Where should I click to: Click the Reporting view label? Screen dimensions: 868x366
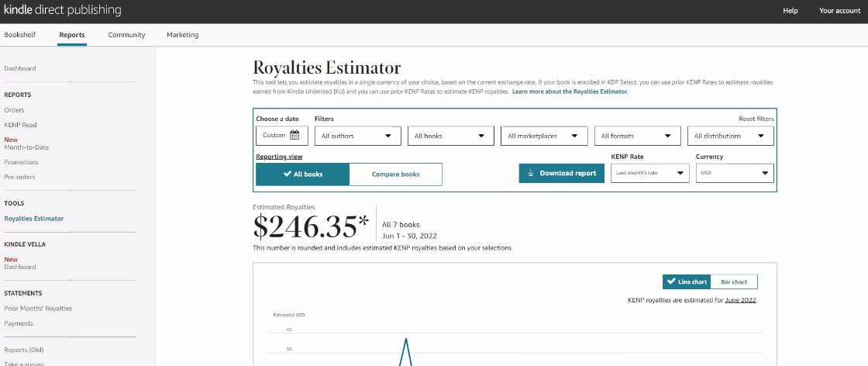(x=280, y=157)
